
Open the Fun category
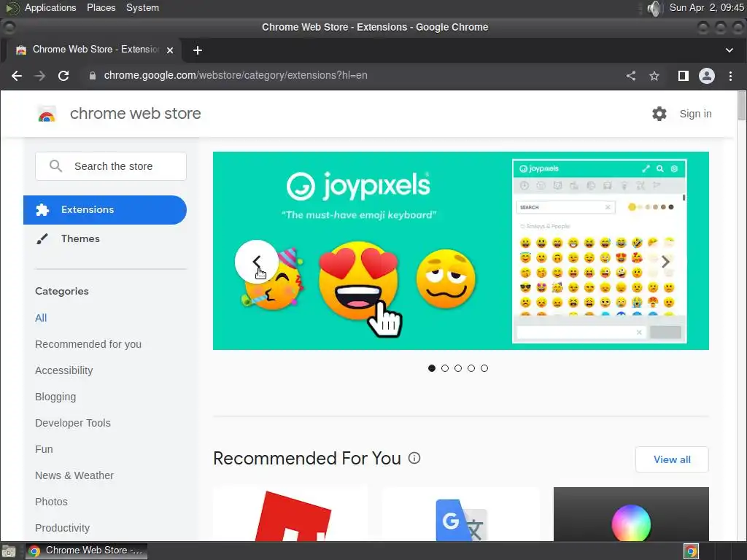tap(44, 449)
